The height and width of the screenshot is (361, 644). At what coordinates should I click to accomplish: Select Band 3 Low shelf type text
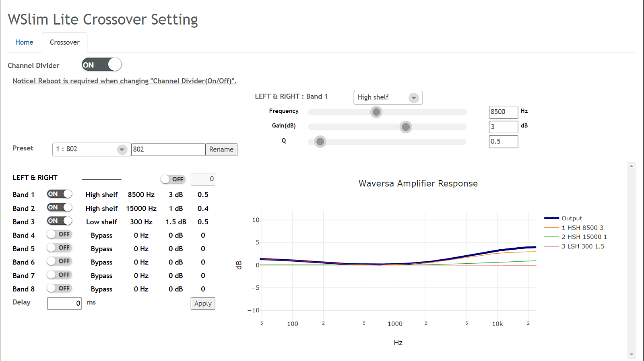[x=101, y=222]
